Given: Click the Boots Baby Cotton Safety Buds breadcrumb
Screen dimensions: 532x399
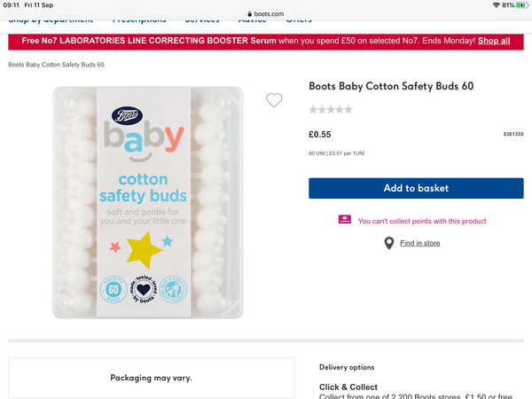Looking at the screenshot, I should tap(56, 65).
